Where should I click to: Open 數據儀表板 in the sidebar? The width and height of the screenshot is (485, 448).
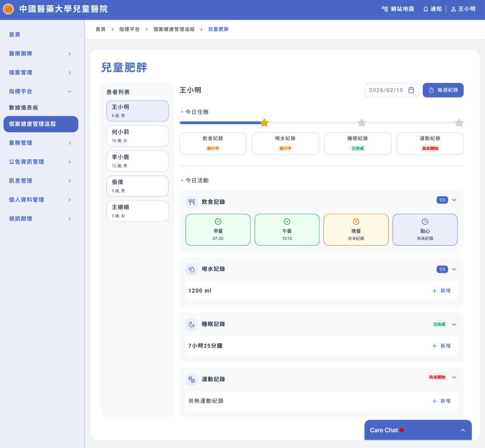point(23,108)
